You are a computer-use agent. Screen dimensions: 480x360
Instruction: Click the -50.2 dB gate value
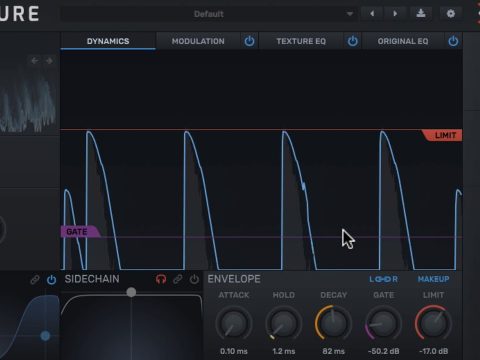point(383,351)
